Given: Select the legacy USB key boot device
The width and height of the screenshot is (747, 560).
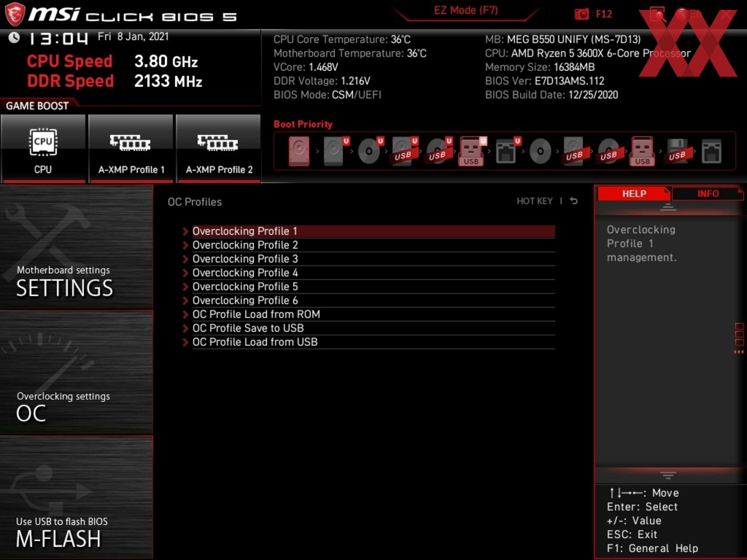Looking at the screenshot, I should coord(643,151).
